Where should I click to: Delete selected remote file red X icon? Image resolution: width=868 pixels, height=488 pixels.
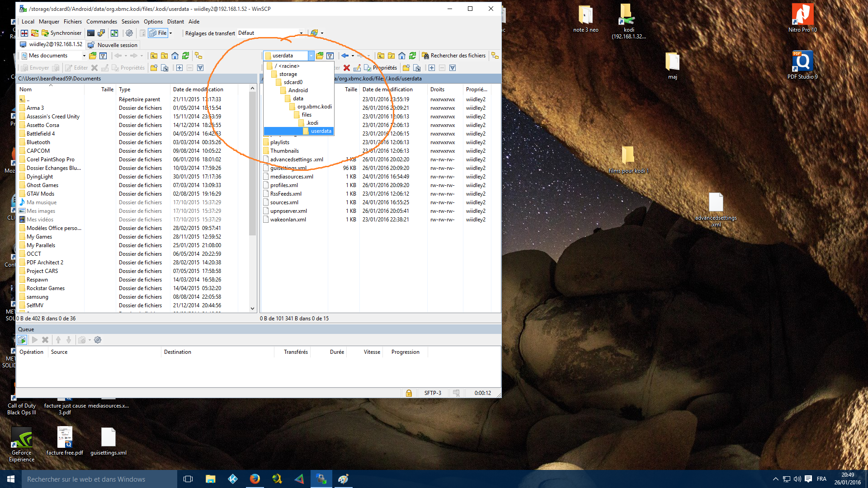coord(347,68)
